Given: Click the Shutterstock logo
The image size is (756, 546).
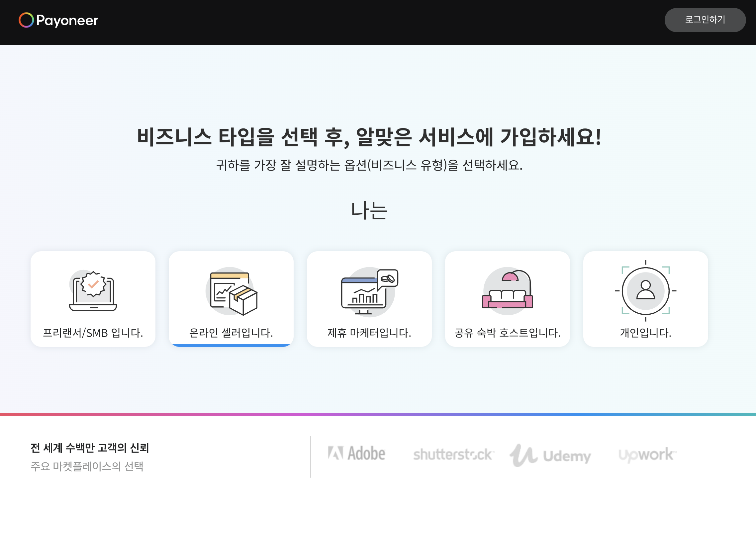Looking at the screenshot, I should [453, 455].
